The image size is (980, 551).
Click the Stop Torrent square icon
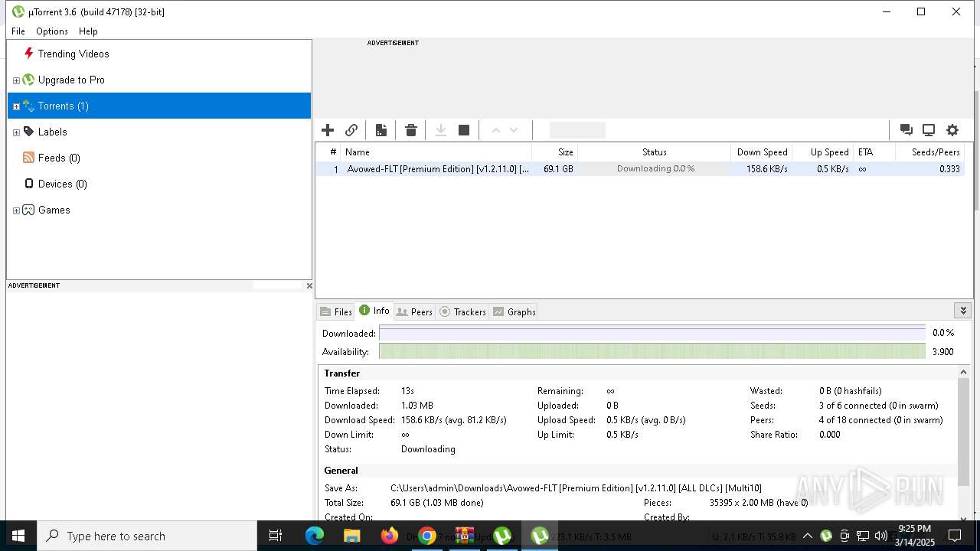pyautogui.click(x=464, y=130)
